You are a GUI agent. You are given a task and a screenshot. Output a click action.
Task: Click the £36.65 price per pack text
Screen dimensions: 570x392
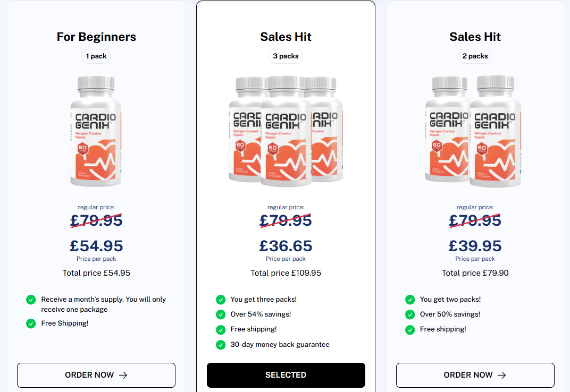coord(286,245)
